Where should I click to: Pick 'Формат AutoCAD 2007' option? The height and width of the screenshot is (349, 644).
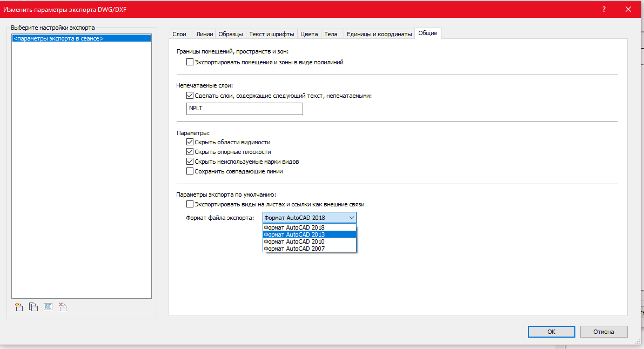[x=309, y=249]
